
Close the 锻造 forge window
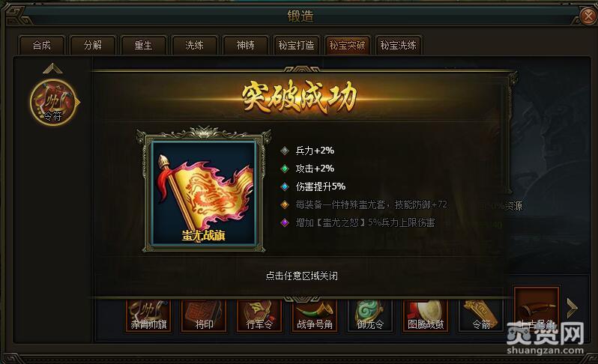588,16
